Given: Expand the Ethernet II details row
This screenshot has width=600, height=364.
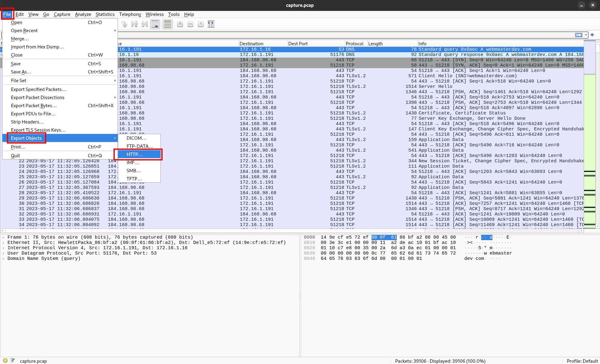Looking at the screenshot, I should click(3, 243).
